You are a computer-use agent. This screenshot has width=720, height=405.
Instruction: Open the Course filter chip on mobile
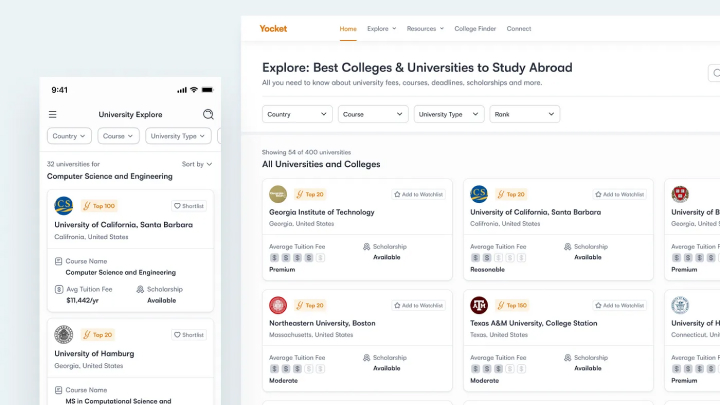coord(118,136)
